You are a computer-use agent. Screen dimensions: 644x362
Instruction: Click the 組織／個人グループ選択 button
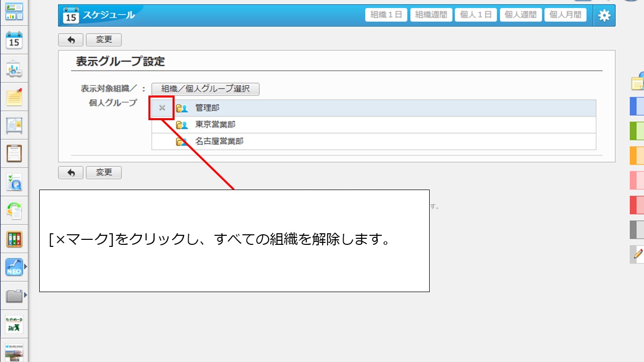click(x=205, y=89)
